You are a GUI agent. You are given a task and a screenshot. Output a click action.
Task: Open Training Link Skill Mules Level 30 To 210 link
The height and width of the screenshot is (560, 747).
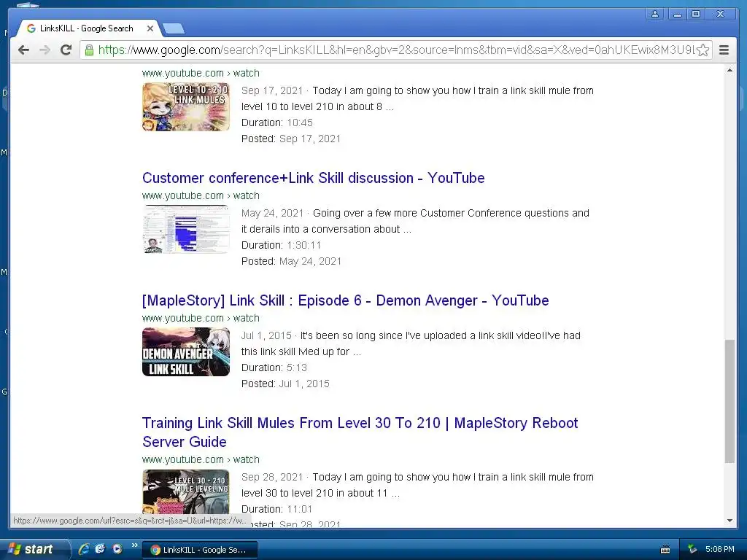pyautogui.click(x=360, y=432)
